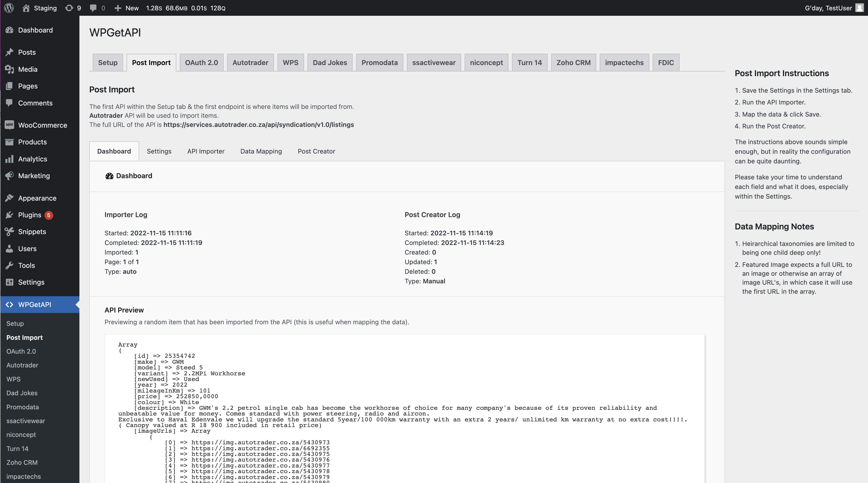Click query monitor stats 1.28s 68.6MB
Image resolution: width=868 pixels, height=483 pixels.
pos(186,8)
